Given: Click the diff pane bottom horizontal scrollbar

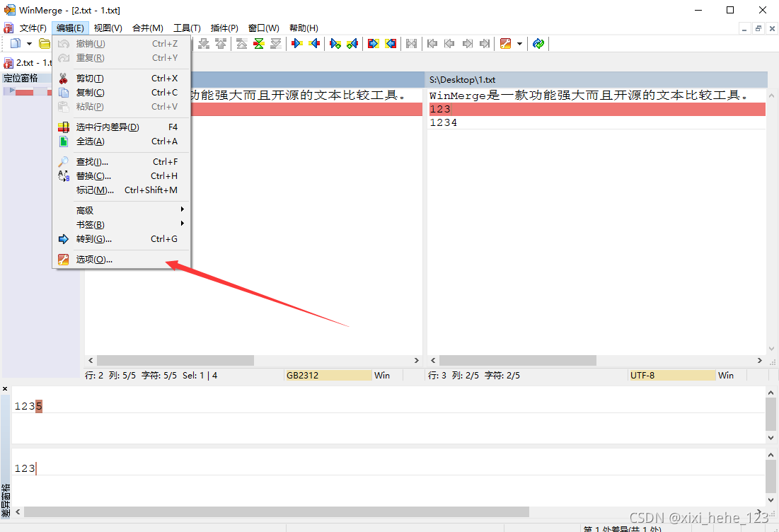Looking at the screenshot, I should click(x=276, y=511).
